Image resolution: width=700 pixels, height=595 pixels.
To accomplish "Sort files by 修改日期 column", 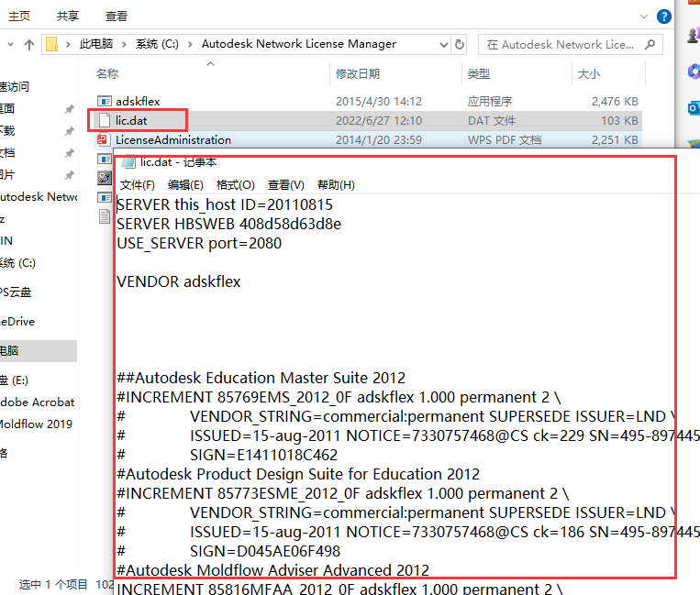I will 358,73.
